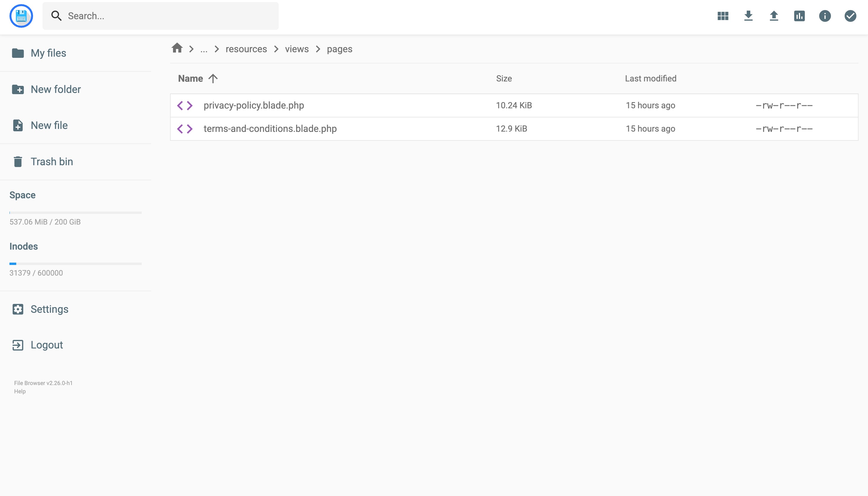This screenshot has width=868, height=496.
Task: Open File Browser v2.26.0-h1 version link
Action: pos(43,383)
